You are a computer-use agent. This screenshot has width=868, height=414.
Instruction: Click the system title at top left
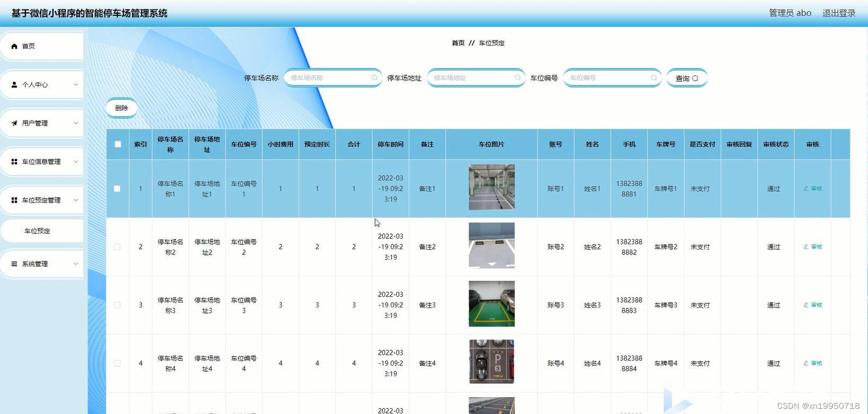click(x=89, y=13)
